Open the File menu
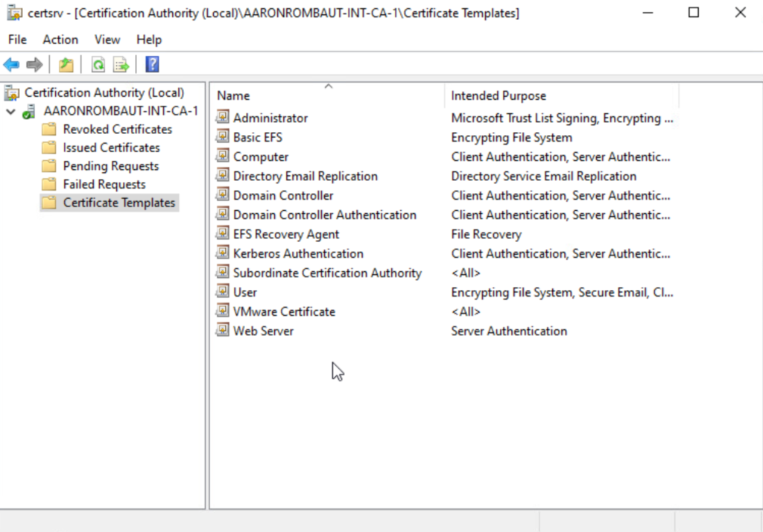Image resolution: width=763 pixels, height=532 pixels. click(17, 39)
